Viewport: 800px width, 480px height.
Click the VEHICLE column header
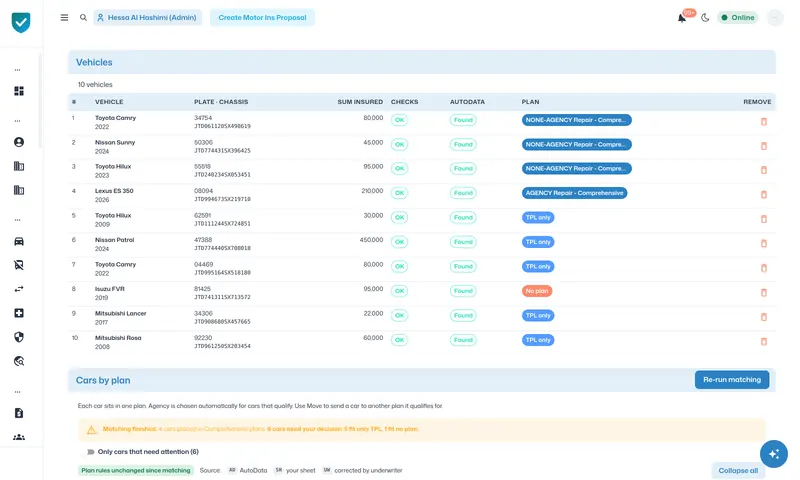109,102
